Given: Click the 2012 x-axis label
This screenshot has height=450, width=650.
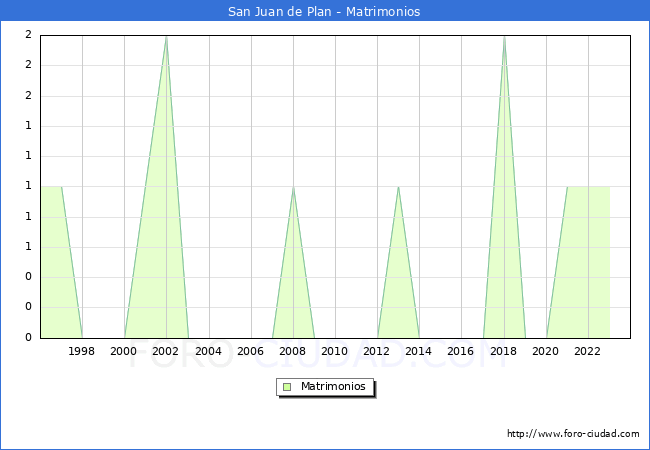Looking at the screenshot, I should (x=376, y=351).
